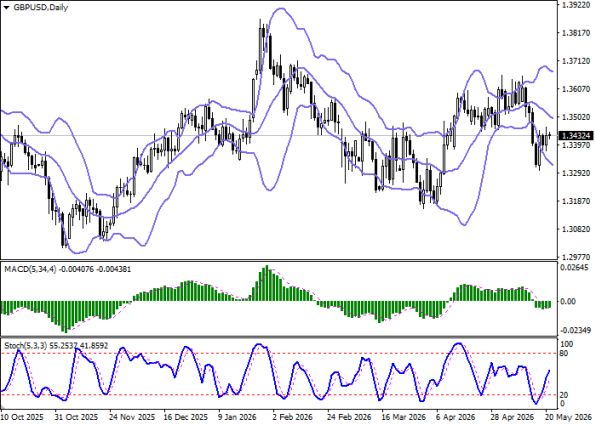Click the 1.35020 price axis label

[x=576, y=117]
